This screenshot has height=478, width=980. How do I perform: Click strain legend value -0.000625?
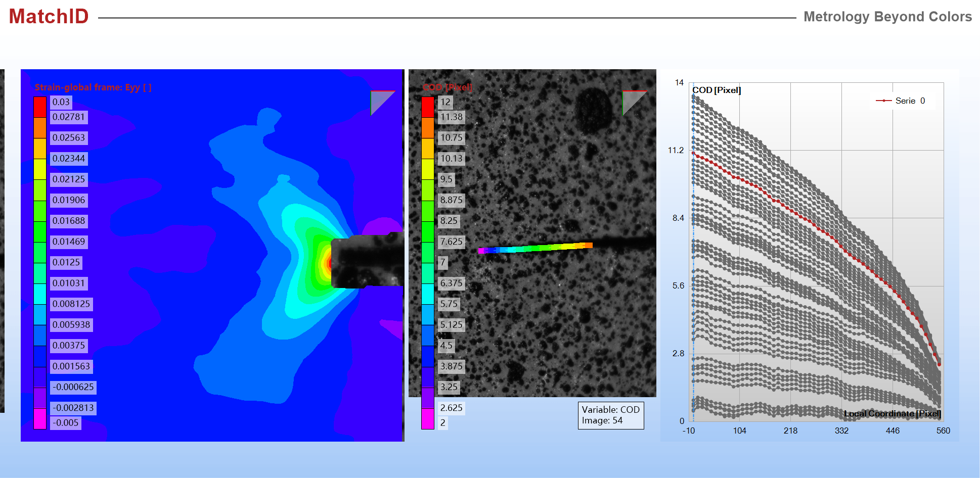[x=73, y=387]
